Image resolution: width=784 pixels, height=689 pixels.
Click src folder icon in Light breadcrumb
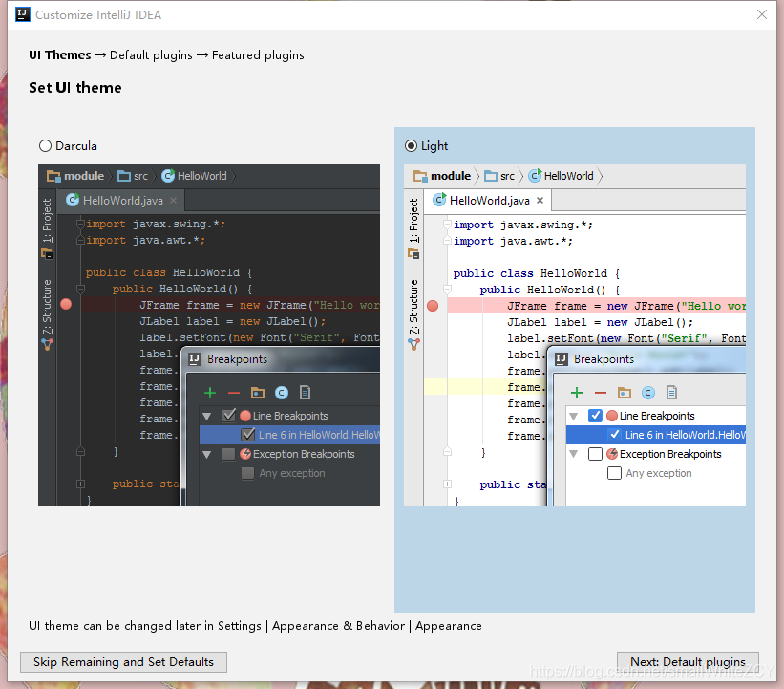491,176
